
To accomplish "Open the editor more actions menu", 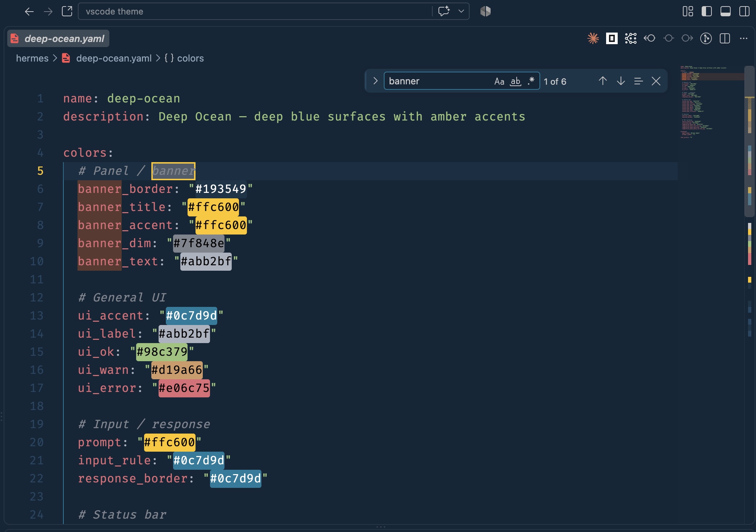I will pyautogui.click(x=744, y=38).
